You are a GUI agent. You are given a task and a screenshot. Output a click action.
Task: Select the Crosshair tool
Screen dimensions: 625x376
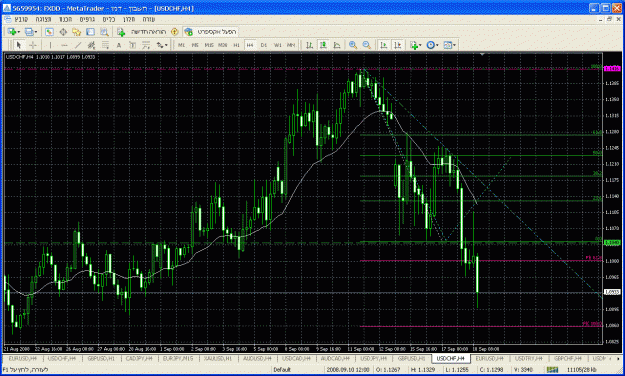pos(33,45)
